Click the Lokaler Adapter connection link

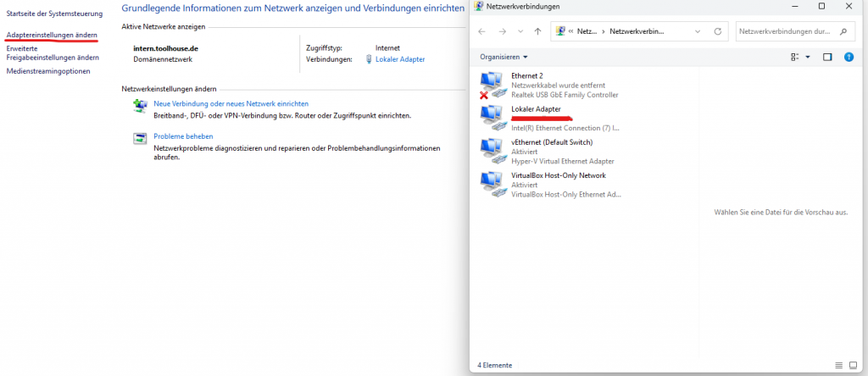(400, 59)
